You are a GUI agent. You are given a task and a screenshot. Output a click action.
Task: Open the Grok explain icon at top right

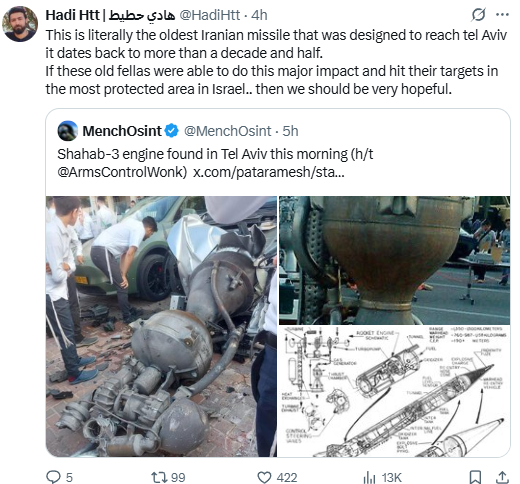(x=478, y=15)
